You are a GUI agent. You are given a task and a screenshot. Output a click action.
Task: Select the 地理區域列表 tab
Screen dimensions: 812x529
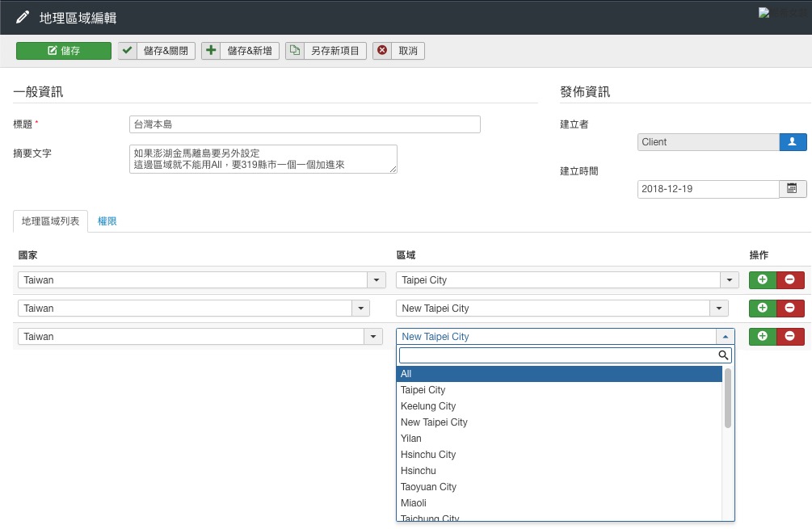(51, 221)
